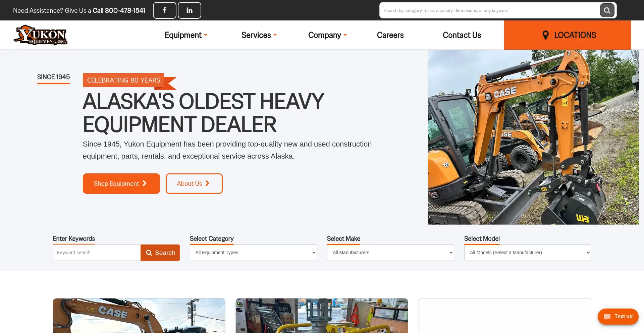Click the chevron arrow on About Us

coord(207,183)
